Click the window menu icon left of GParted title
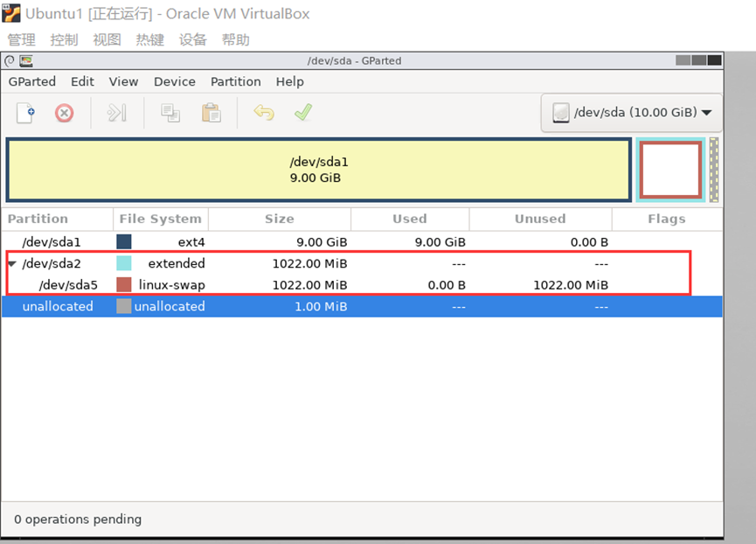 pyautogui.click(x=9, y=60)
